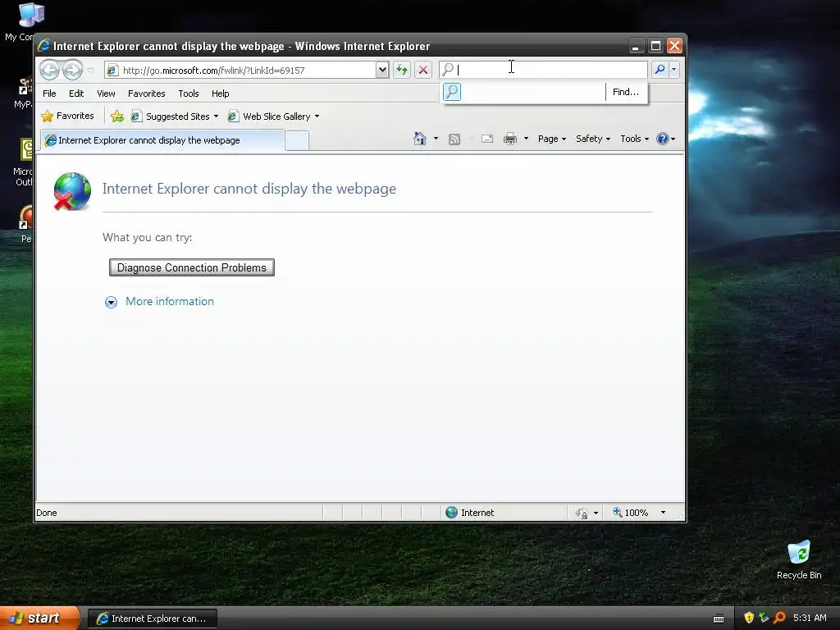Screen dimensions: 840x630
Task: Click the error globe with red X
Action: pos(72,191)
